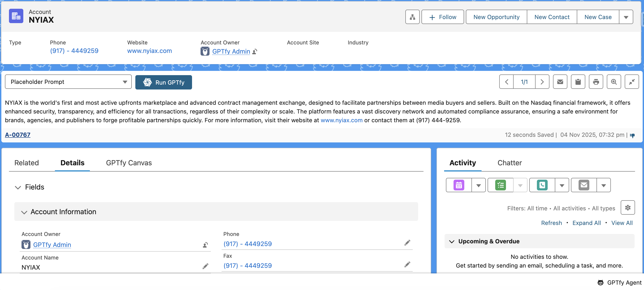Click the email response envelope icon
Viewport: 644px width, 290px height.
click(560, 82)
